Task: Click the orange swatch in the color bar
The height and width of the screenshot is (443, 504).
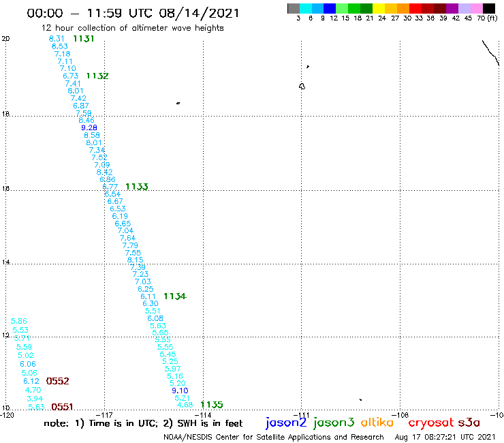Action: pos(403,8)
